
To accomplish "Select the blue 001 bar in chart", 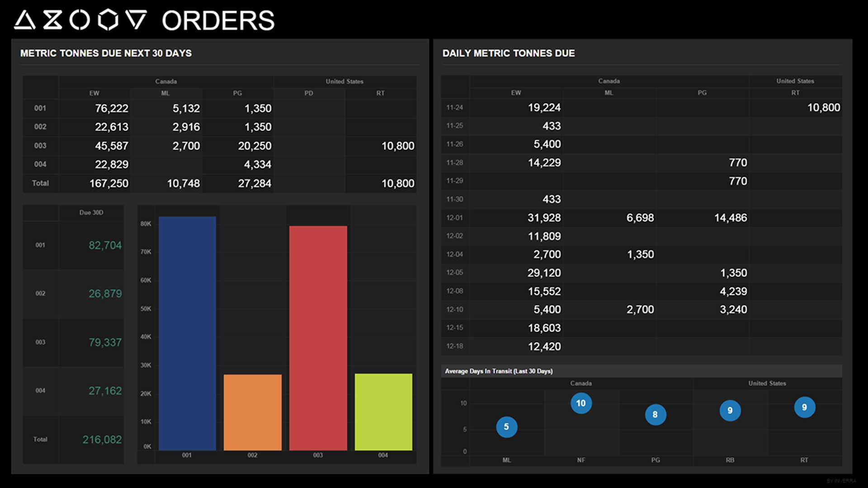I will pos(187,333).
